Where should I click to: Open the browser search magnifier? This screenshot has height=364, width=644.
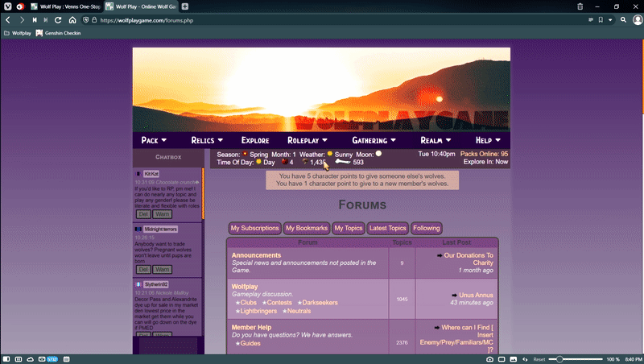point(623,19)
